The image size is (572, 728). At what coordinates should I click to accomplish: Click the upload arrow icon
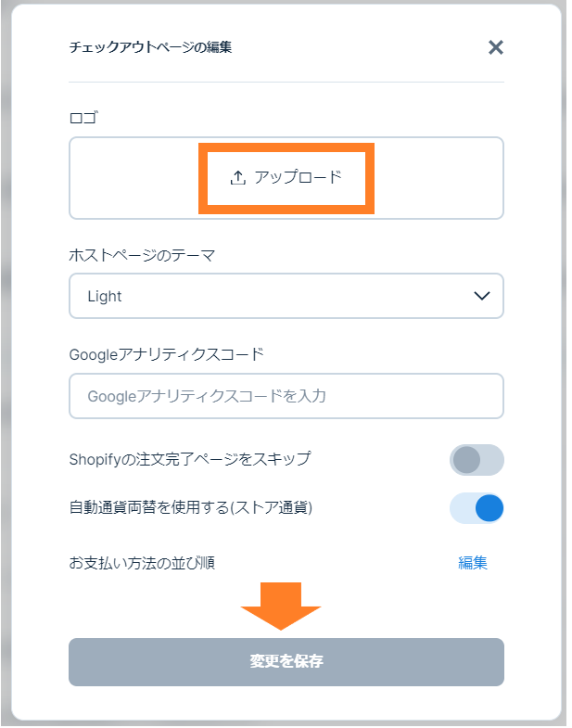(x=237, y=177)
